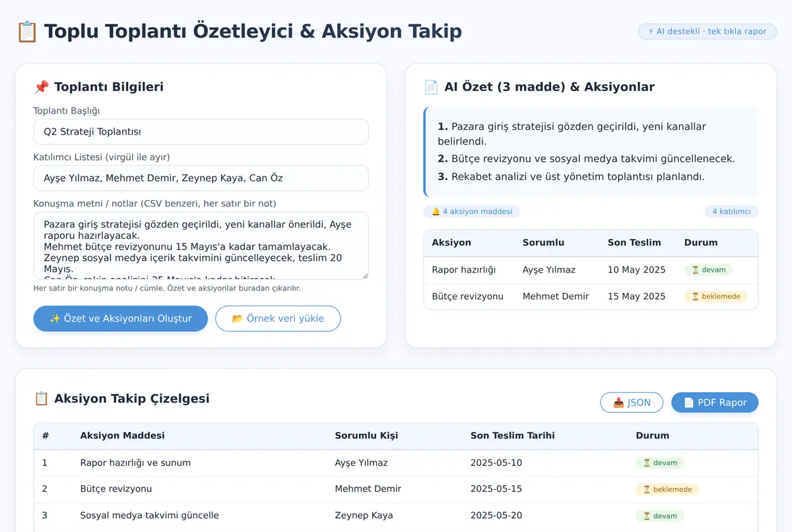Click the document icon beside AI Özet heading
The width and height of the screenshot is (792, 532).
(431, 87)
